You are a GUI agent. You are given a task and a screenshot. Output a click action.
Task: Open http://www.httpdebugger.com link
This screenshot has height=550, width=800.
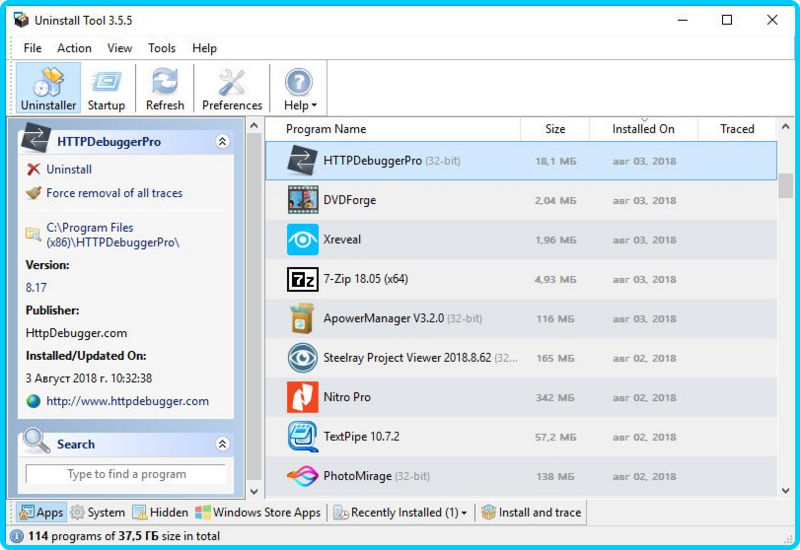pos(128,401)
